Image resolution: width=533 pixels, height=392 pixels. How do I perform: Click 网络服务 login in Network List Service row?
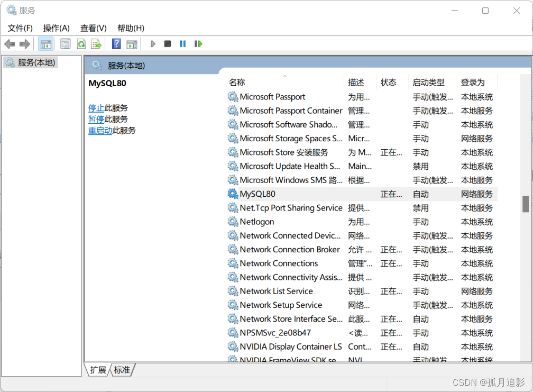click(476, 291)
